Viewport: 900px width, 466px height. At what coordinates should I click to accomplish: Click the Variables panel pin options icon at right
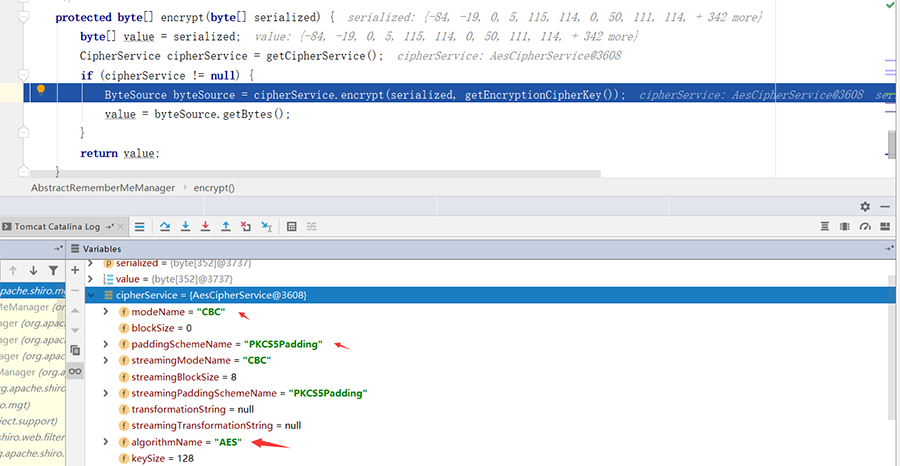click(x=891, y=248)
